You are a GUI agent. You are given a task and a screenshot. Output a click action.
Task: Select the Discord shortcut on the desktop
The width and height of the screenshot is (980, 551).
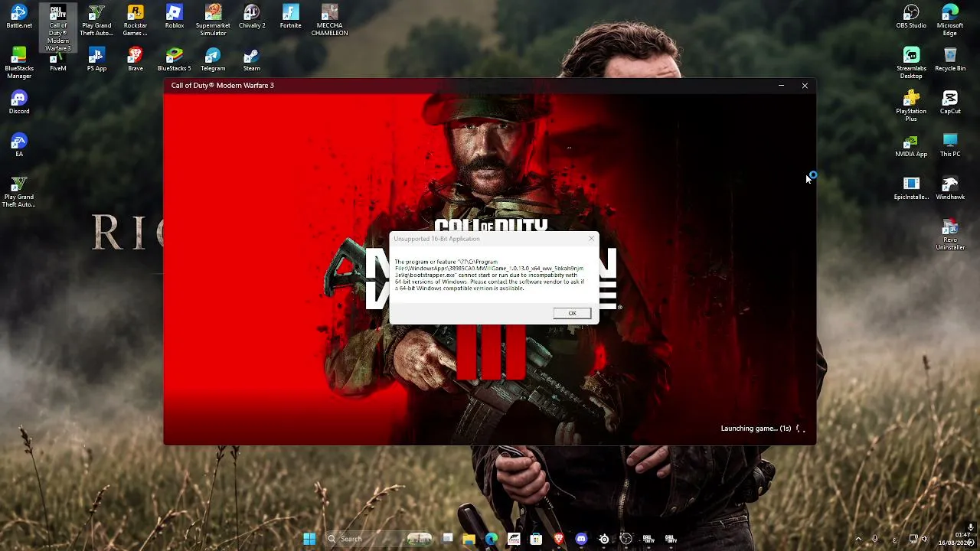pos(19,103)
